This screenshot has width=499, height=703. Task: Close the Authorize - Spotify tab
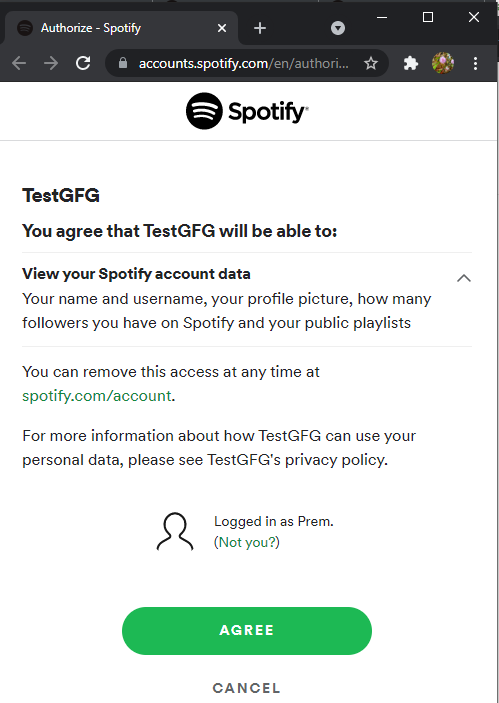tap(221, 28)
